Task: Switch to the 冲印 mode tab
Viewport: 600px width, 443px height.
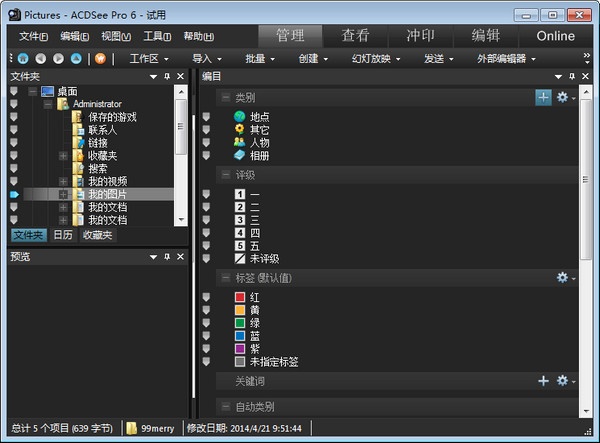Action: point(421,36)
